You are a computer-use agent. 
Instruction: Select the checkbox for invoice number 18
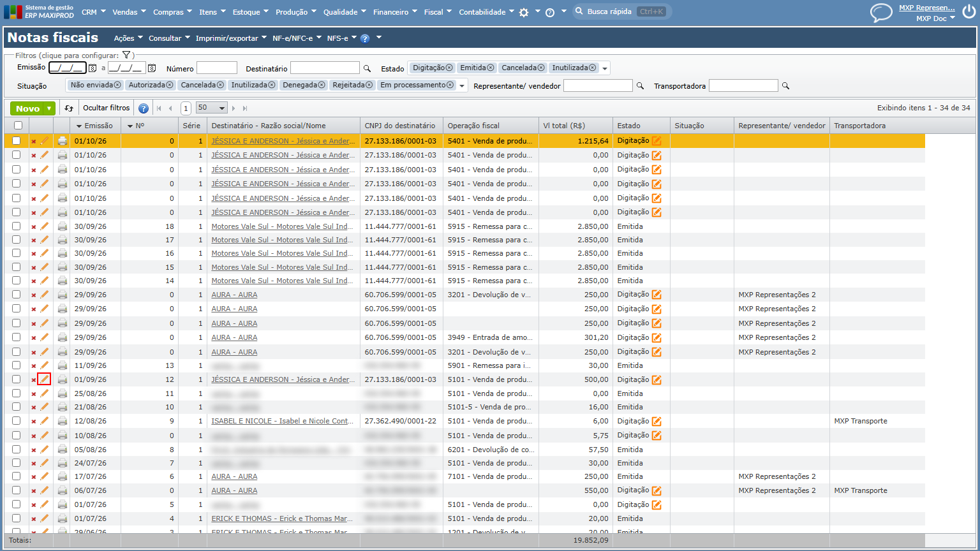coord(17,226)
